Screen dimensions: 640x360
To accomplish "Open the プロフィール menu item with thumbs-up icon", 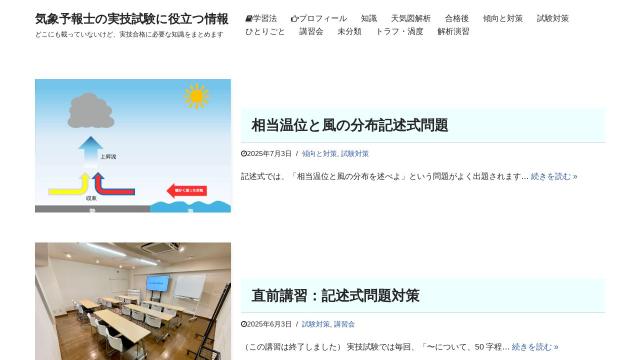I will click(319, 18).
